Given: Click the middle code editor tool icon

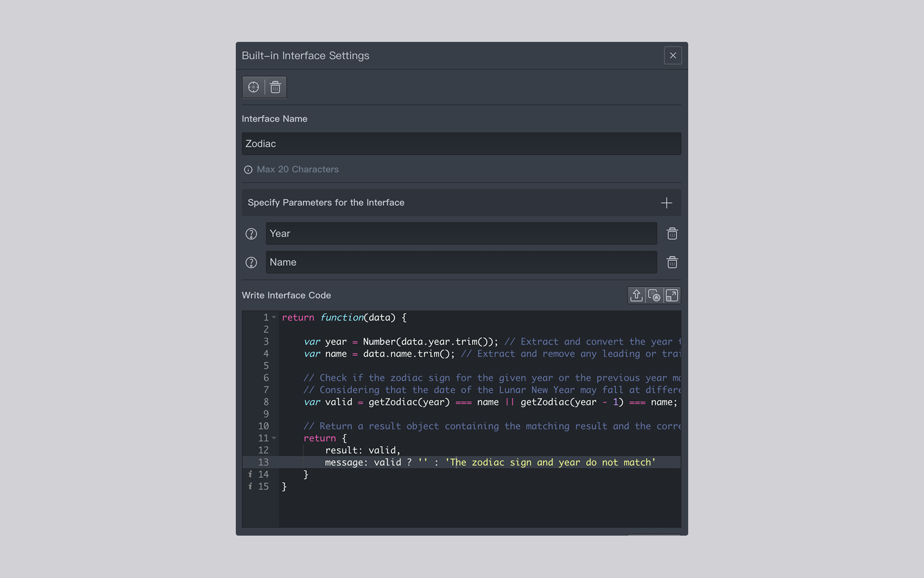Looking at the screenshot, I should [x=654, y=295].
